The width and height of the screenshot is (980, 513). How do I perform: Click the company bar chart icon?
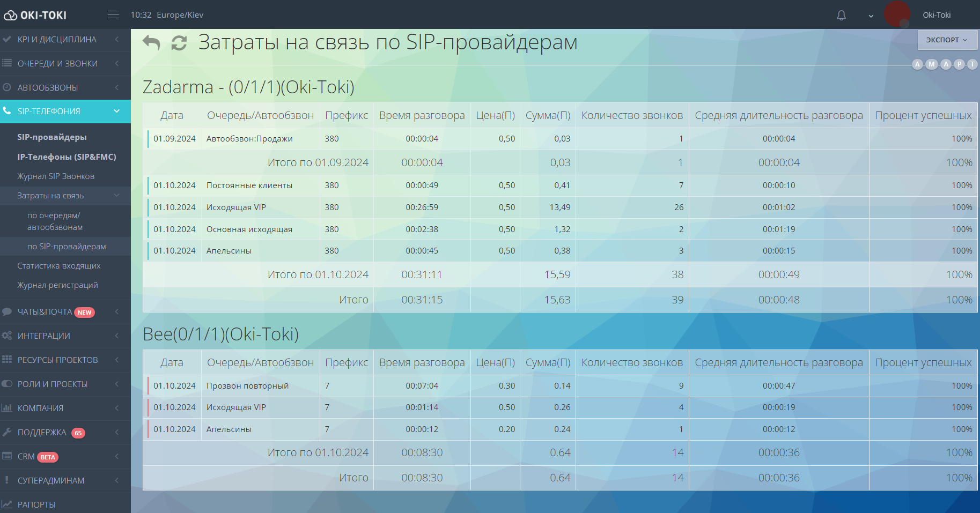[x=7, y=408]
